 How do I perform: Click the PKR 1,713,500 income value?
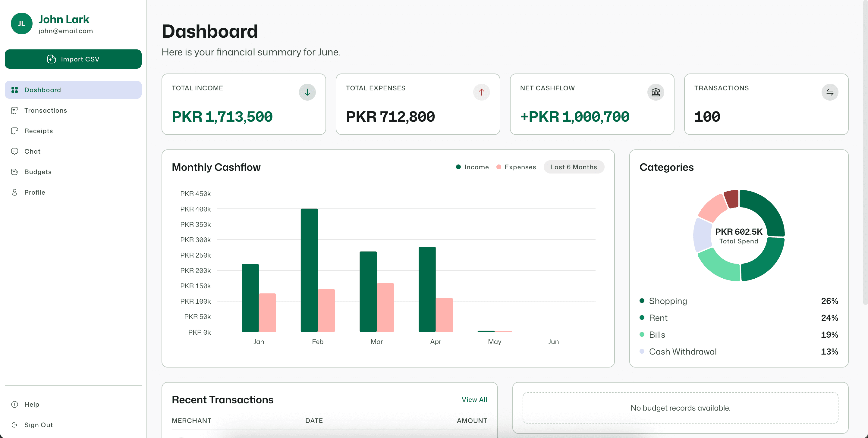(222, 117)
